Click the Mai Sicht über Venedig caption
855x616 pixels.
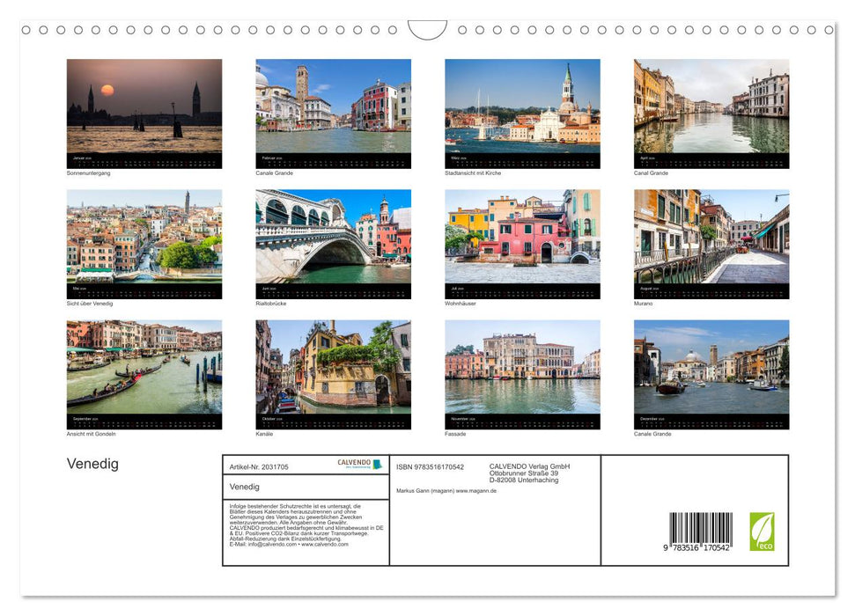[90, 303]
